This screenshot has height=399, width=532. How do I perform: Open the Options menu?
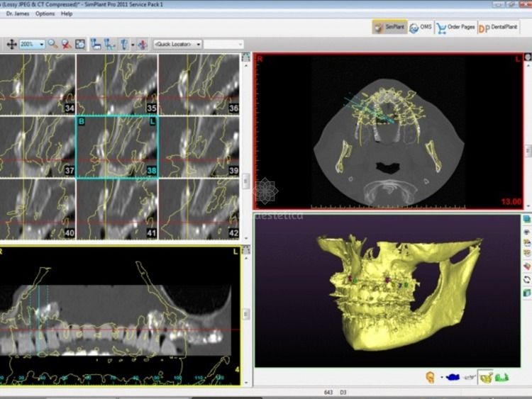click(x=45, y=13)
